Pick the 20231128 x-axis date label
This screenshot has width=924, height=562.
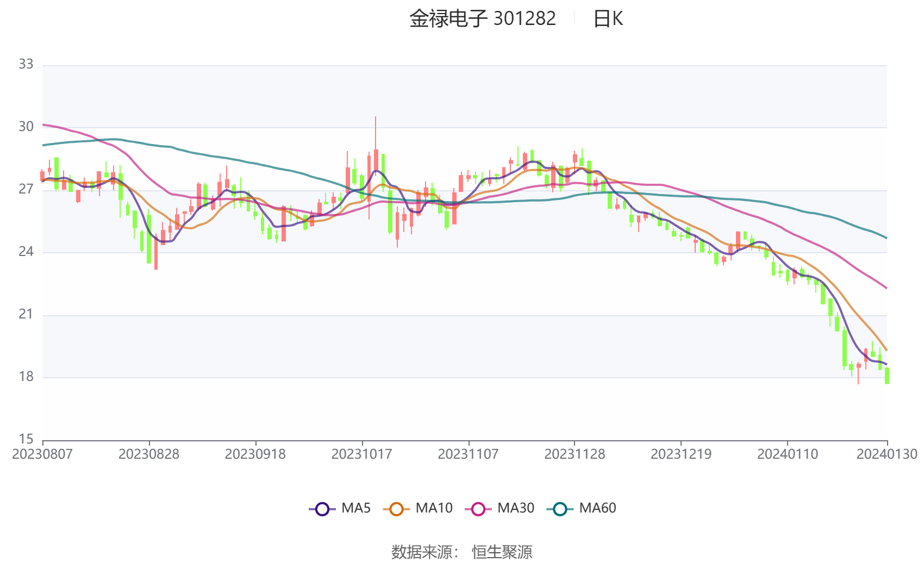(575, 454)
